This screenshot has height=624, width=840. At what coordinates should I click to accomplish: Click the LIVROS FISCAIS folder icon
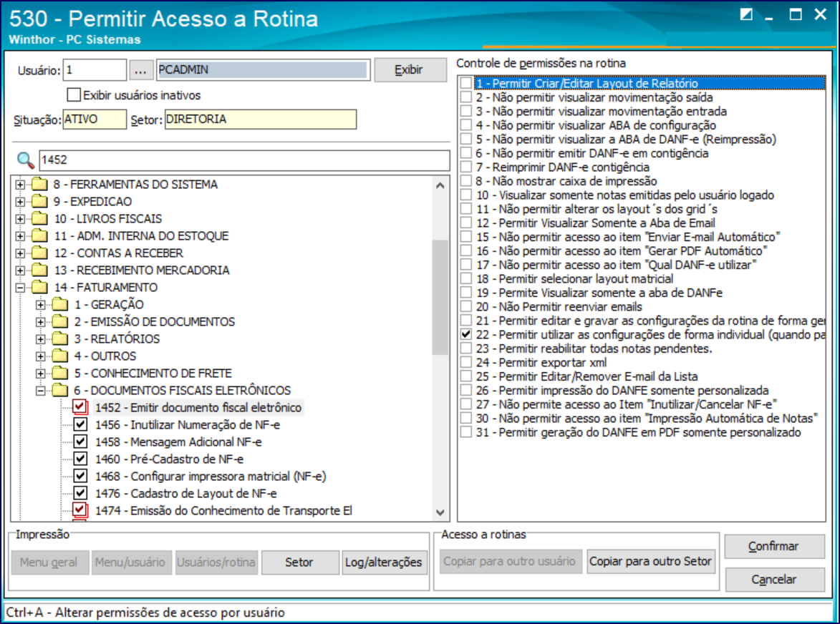(x=39, y=219)
